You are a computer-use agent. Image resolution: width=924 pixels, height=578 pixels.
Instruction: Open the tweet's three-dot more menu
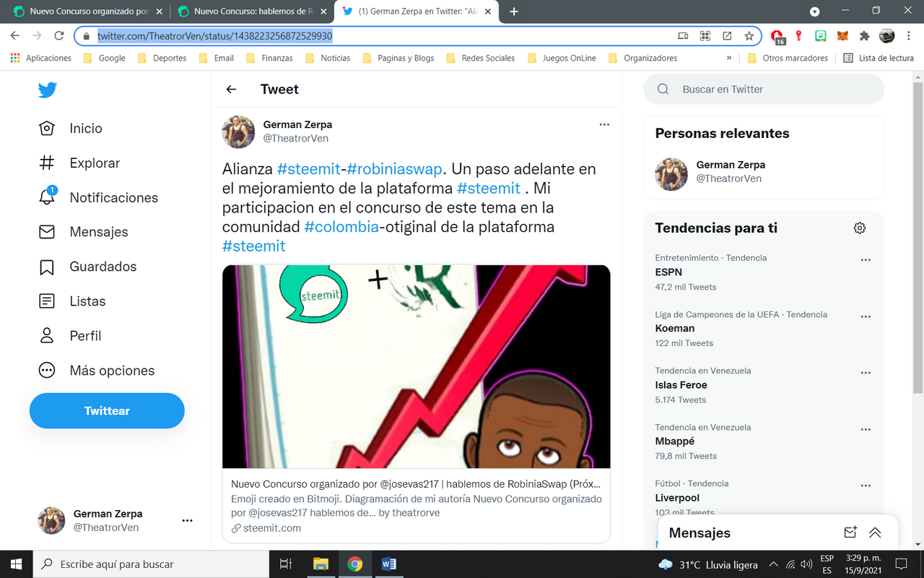tap(604, 124)
